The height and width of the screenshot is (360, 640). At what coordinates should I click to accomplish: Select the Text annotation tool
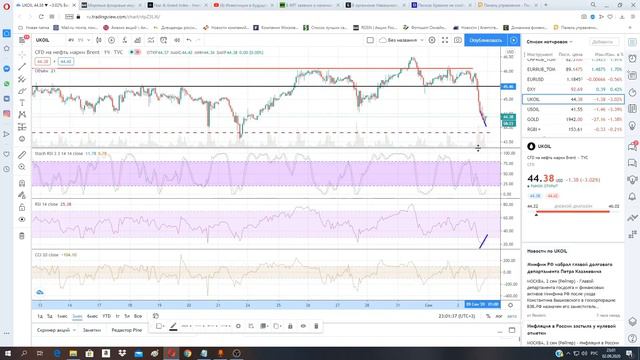click(x=22, y=103)
